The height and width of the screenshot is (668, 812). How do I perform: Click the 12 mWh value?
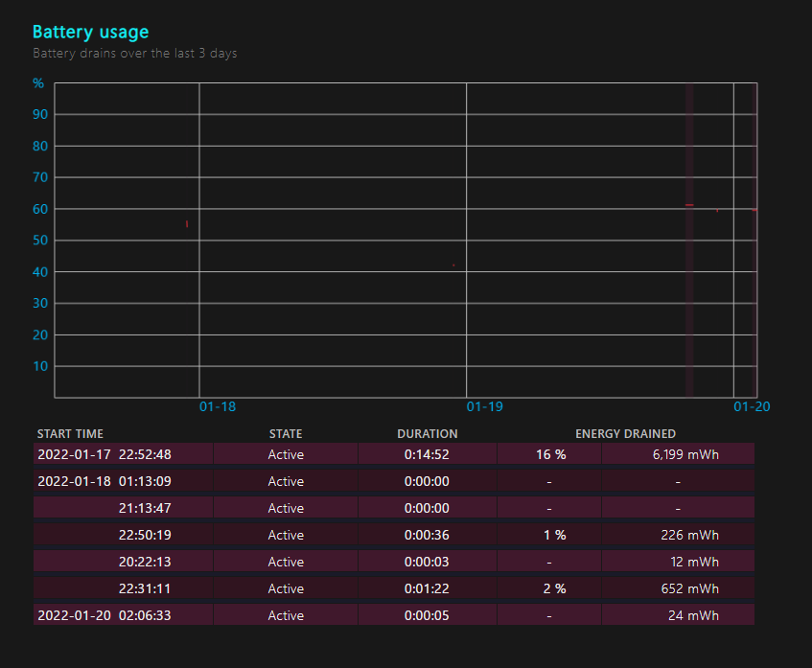coord(694,562)
